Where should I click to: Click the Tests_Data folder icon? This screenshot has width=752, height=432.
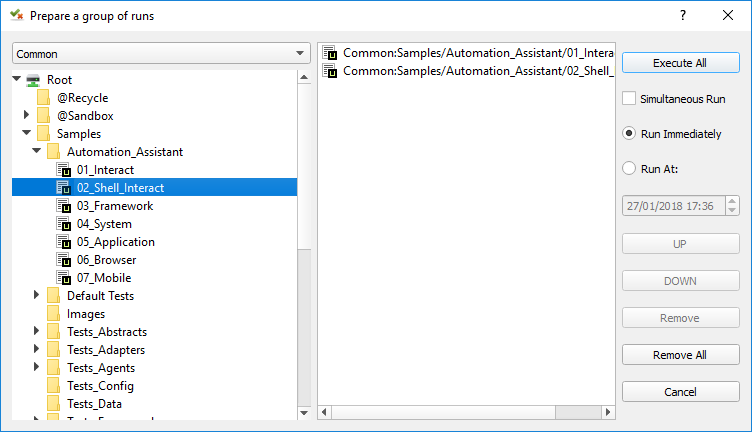coord(53,404)
